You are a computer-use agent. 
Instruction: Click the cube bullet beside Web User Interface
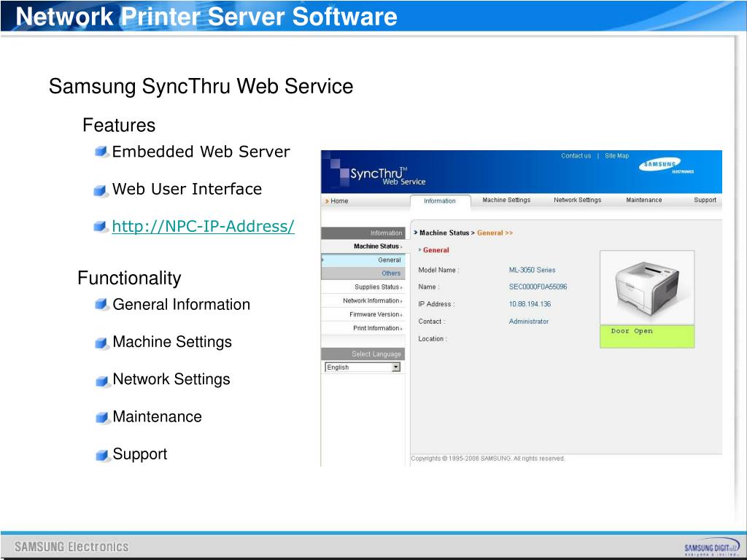coord(101,190)
